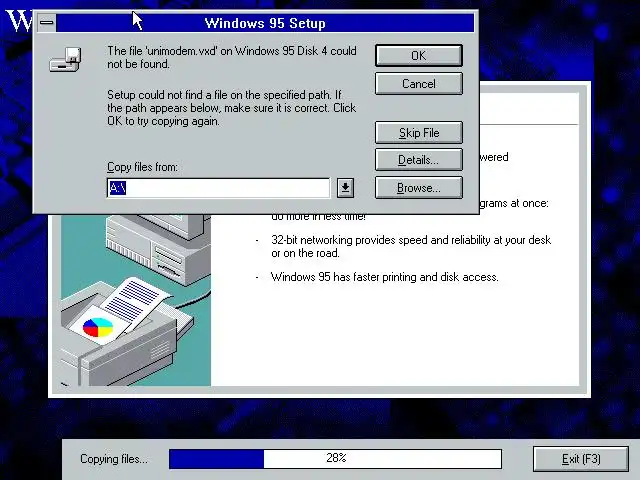Open the dialog system menu box

click(47, 23)
